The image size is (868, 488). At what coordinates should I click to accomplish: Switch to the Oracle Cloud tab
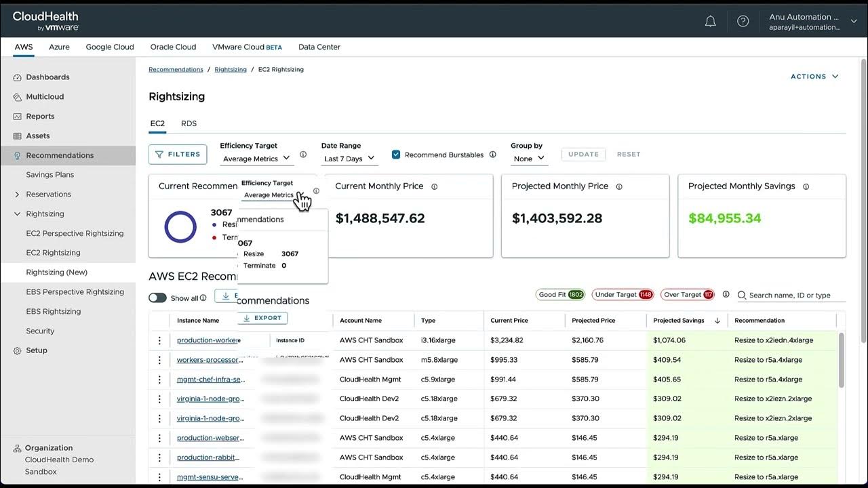pyautogui.click(x=173, y=47)
